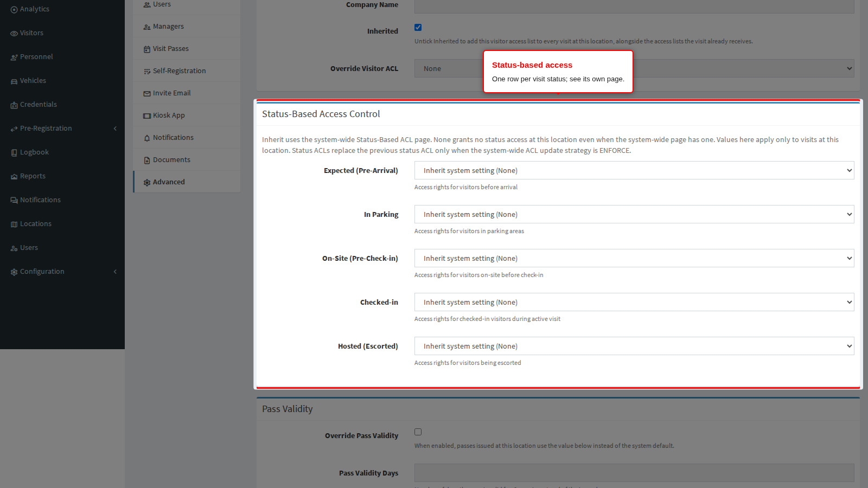
Task: Click the 'Status-based access' tooltip title
Action: click(x=532, y=65)
